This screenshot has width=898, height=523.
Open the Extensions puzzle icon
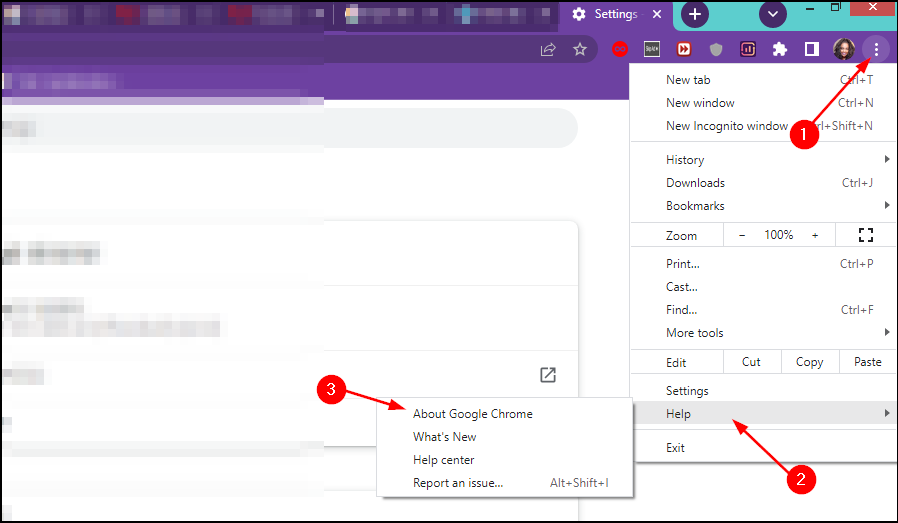(x=779, y=49)
